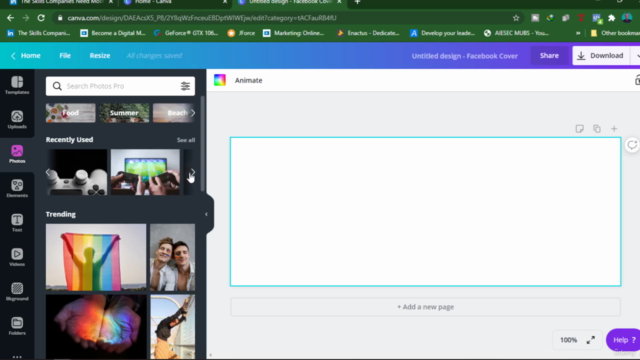The width and height of the screenshot is (640, 360).
Task: Click the Animate button
Action: [248, 80]
